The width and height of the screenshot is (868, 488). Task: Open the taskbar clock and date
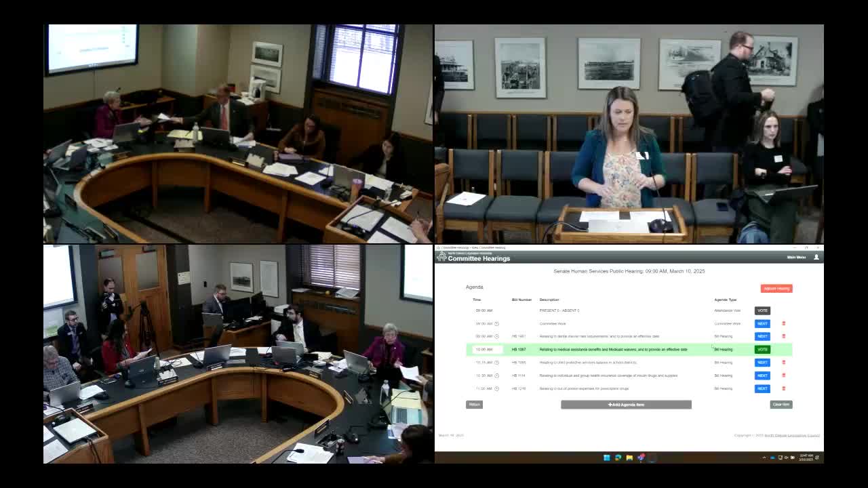(806, 457)
